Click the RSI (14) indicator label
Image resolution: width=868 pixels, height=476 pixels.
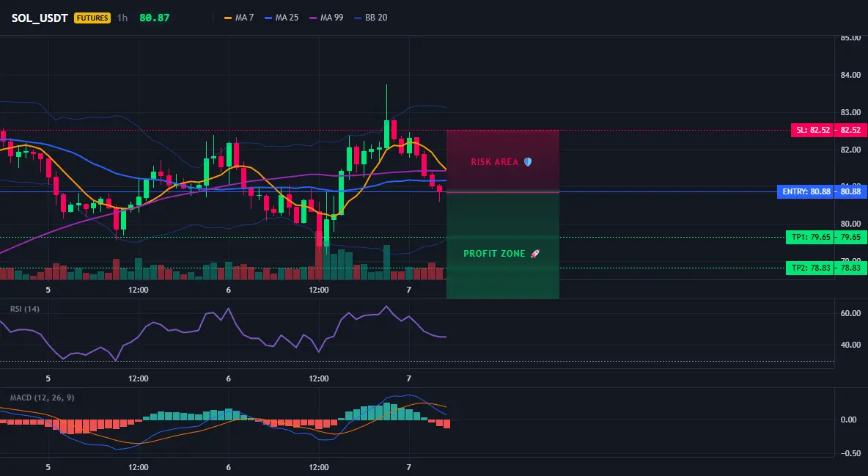pyautogui.click(x=25, y=309)
